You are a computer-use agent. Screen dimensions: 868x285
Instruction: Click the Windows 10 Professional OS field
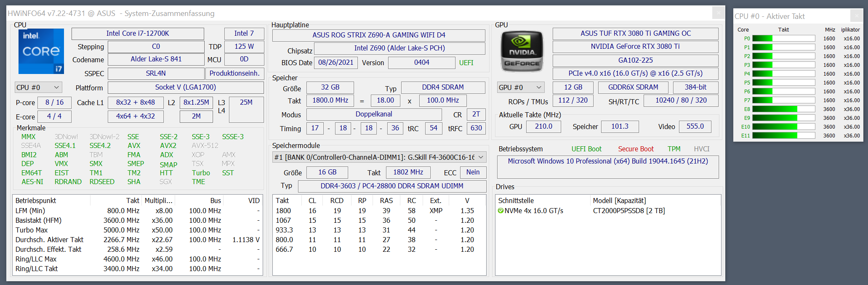pyautogui.click(x=608, y=167)
